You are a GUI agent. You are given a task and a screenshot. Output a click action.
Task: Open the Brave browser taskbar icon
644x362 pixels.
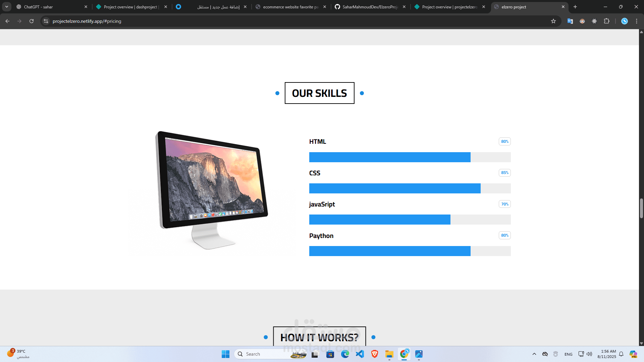pos(375,354)
